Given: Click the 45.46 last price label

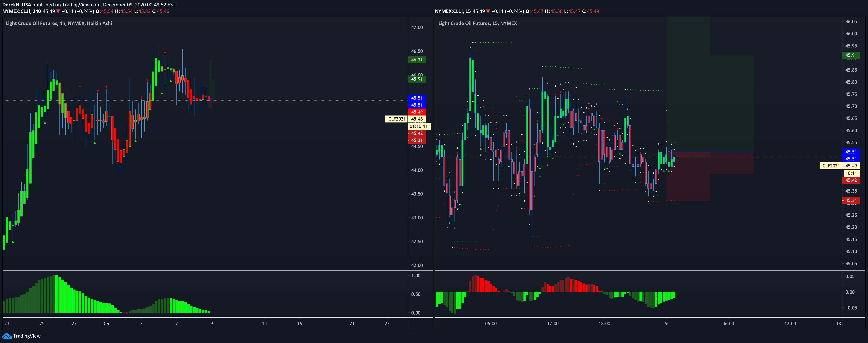Looking at the screenshot, I should (417, 119).
